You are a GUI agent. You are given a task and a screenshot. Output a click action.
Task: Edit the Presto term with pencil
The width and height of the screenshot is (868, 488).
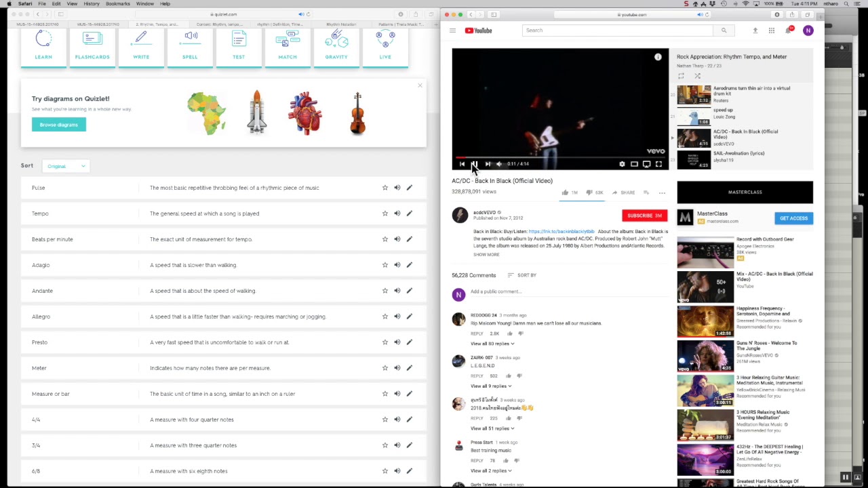[x=409, y=342]
